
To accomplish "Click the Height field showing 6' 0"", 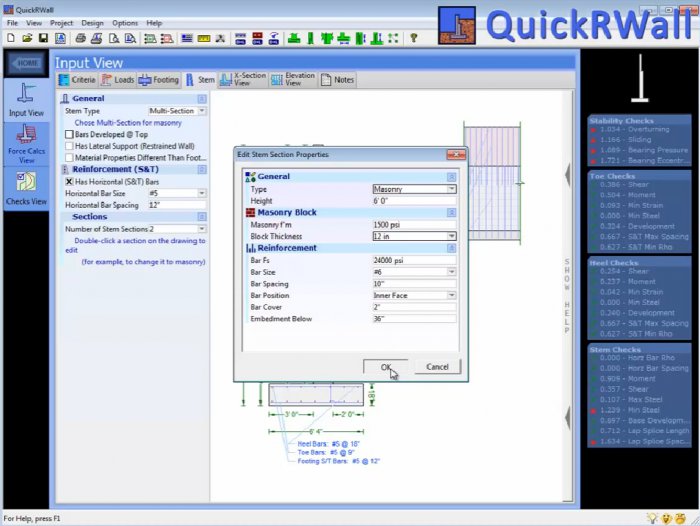I will (x=414, y=201).
